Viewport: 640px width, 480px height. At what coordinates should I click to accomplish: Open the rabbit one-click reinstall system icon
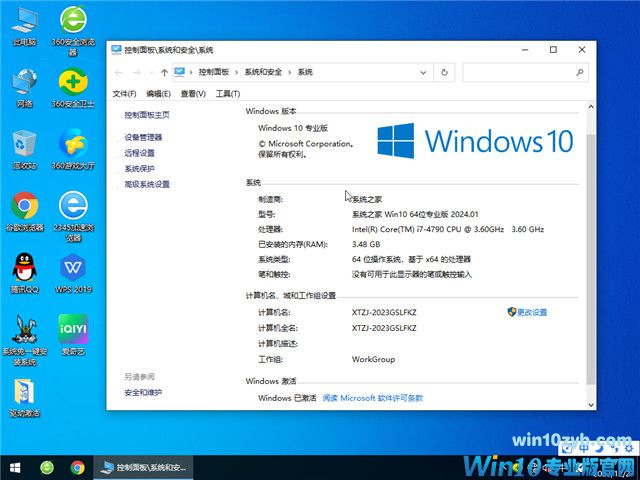pyautogui.click(x=24, y=340)
